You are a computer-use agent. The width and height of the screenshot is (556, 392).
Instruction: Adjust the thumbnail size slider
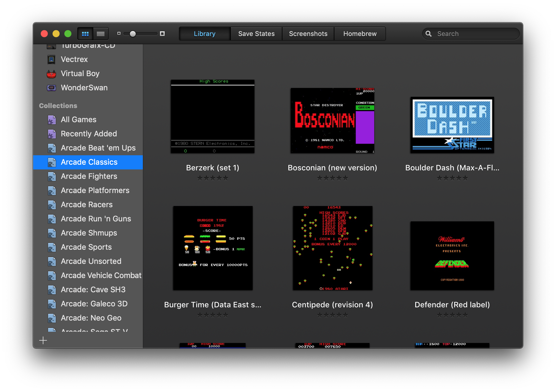(x=133, y=34)
